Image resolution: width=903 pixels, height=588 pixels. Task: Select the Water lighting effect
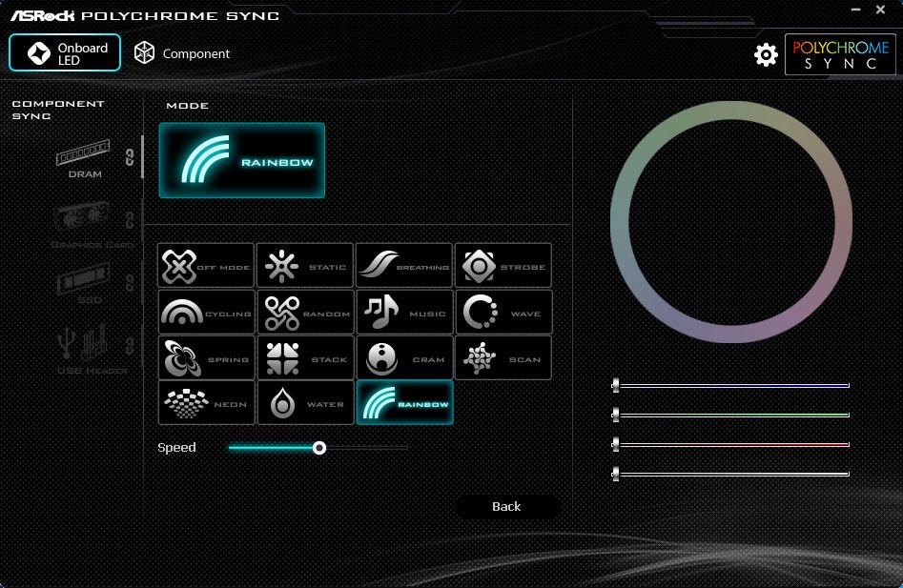(x=305, y=403)
